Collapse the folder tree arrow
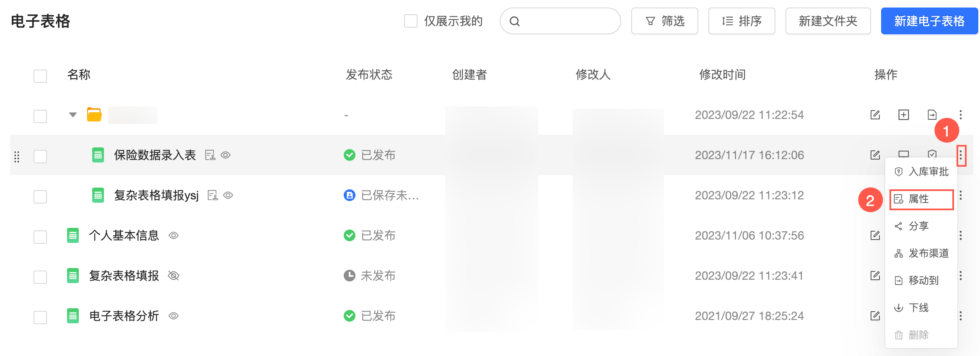 click(x=73, y=115)
